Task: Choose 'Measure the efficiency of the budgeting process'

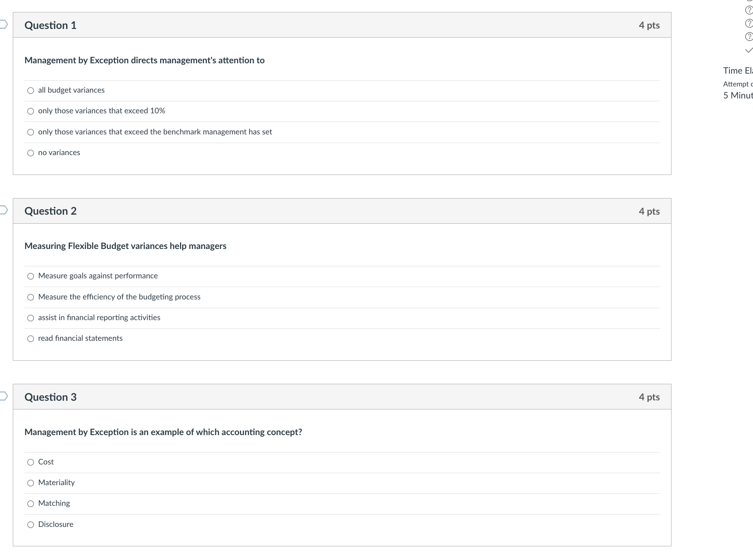Action: (31, 297)
